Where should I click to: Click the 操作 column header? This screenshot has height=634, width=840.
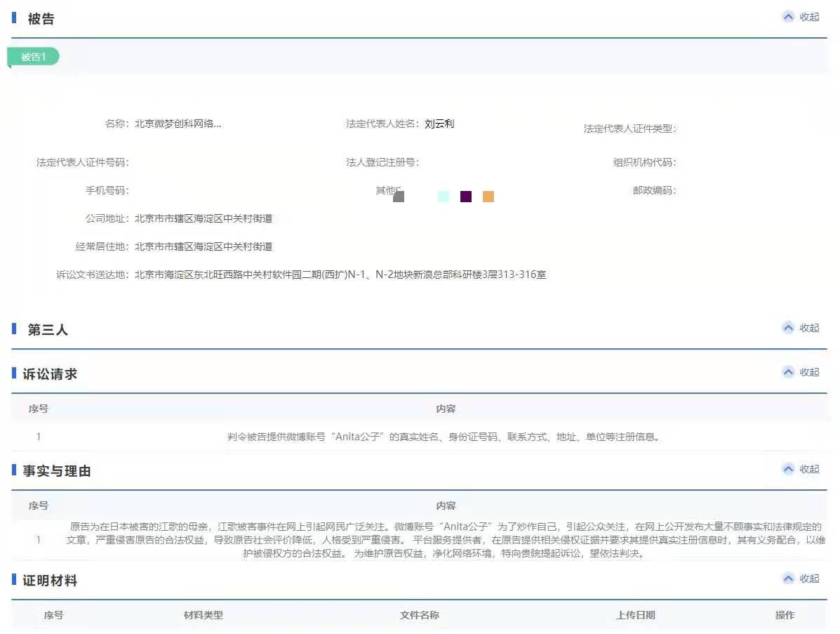click(785, 615)
